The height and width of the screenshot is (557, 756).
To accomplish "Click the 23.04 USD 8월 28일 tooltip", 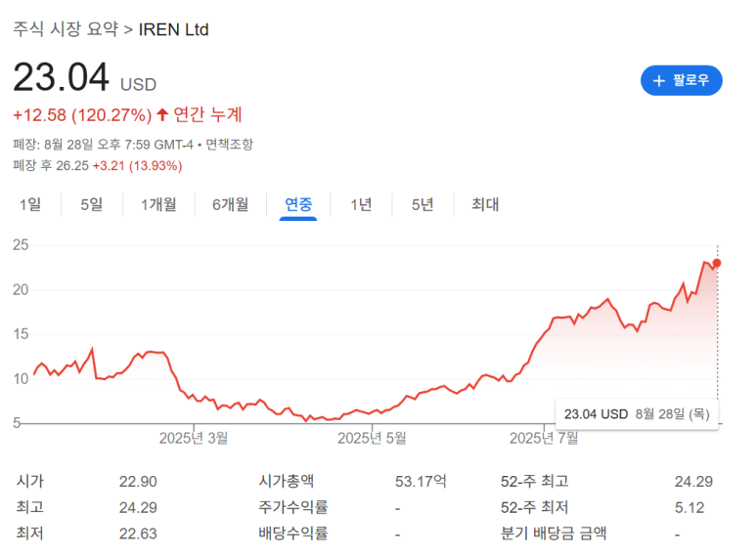I will [637, 413].
